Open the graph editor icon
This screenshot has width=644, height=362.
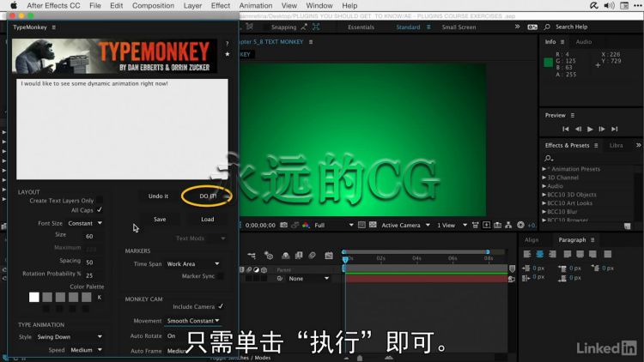coord(329,256)
